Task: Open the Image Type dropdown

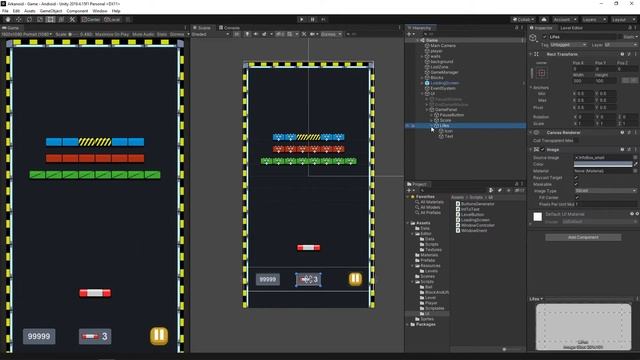Action: (605, 191)
